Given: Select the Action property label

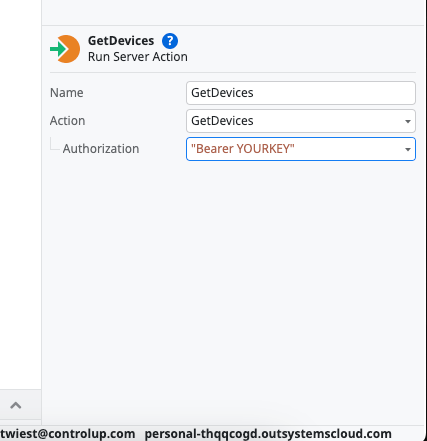Looking at the screenshot, I should pyautogui.click(x=68, y=121).
